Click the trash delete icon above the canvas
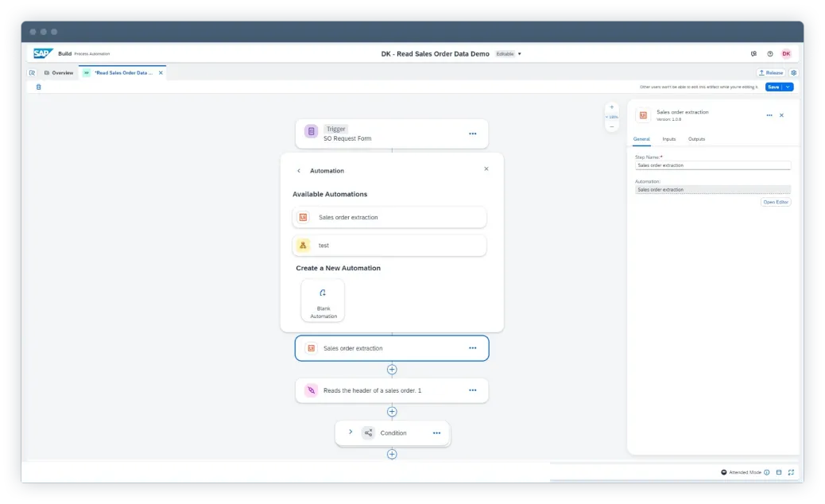Screen dimensions: 825x504 (x=38, y=87)
